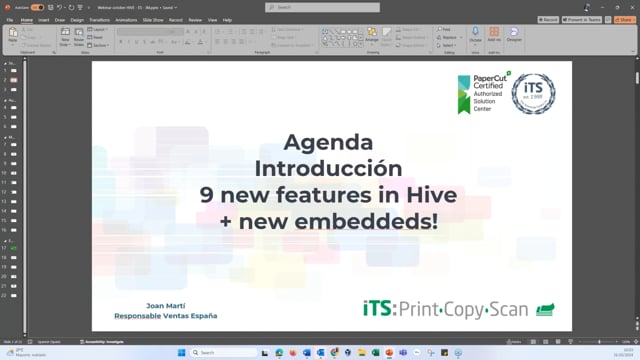Click the search box in the title bar
Screen dimensions: 640x360
[322, 7]
